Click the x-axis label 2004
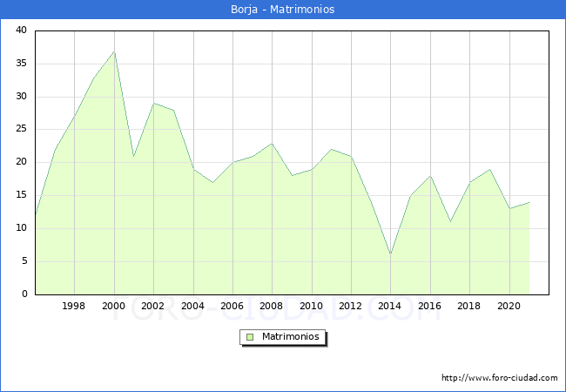Image resolution: width=566 pixels, height=392 pixels. tap(192, 306)
